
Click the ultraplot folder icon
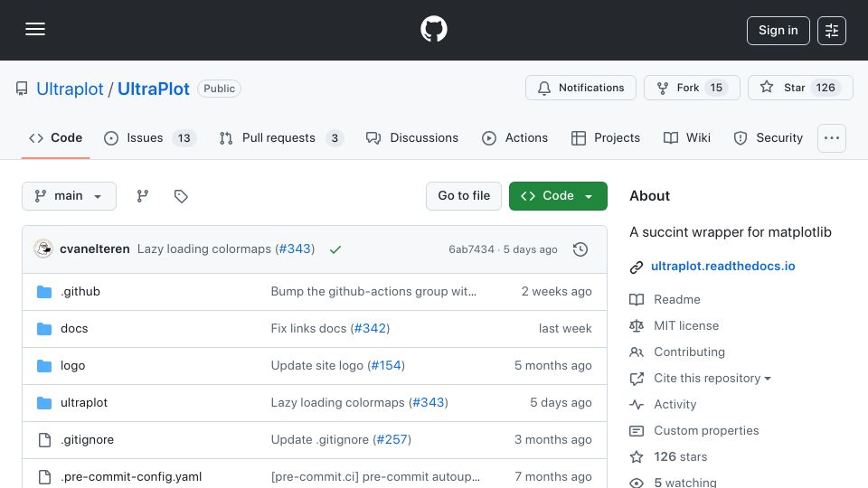44,403
